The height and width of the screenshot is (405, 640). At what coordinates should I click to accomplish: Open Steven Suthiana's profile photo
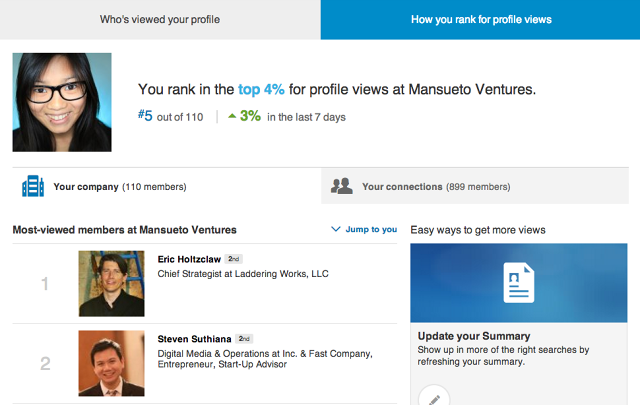(x=111, y=363)
